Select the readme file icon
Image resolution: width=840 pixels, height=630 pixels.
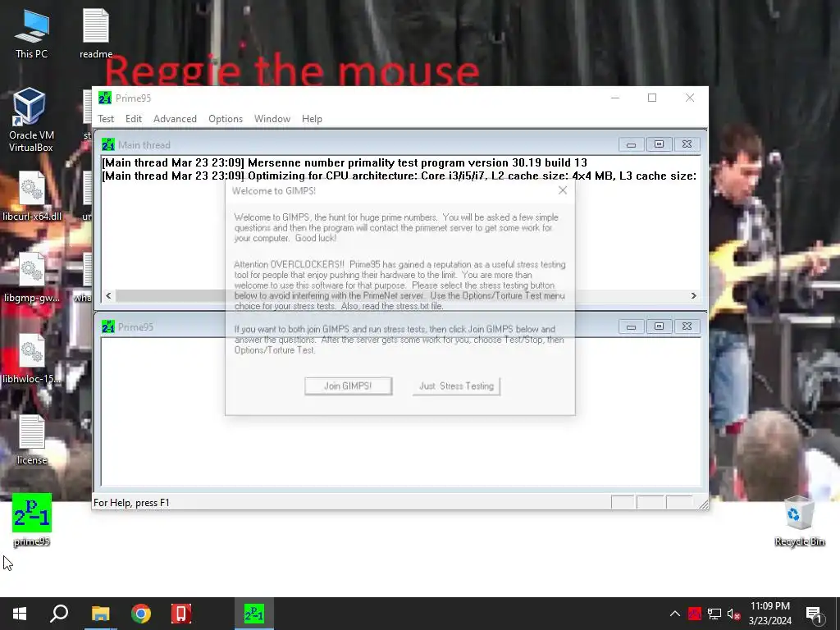pyautogui.click(x=96, y=34)
